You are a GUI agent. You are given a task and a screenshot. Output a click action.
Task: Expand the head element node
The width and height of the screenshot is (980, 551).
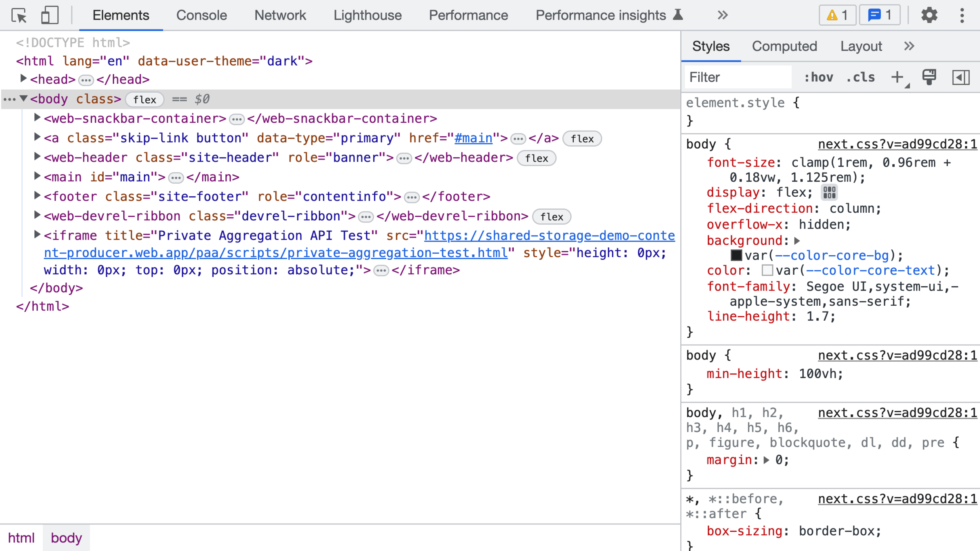(23, 79)
